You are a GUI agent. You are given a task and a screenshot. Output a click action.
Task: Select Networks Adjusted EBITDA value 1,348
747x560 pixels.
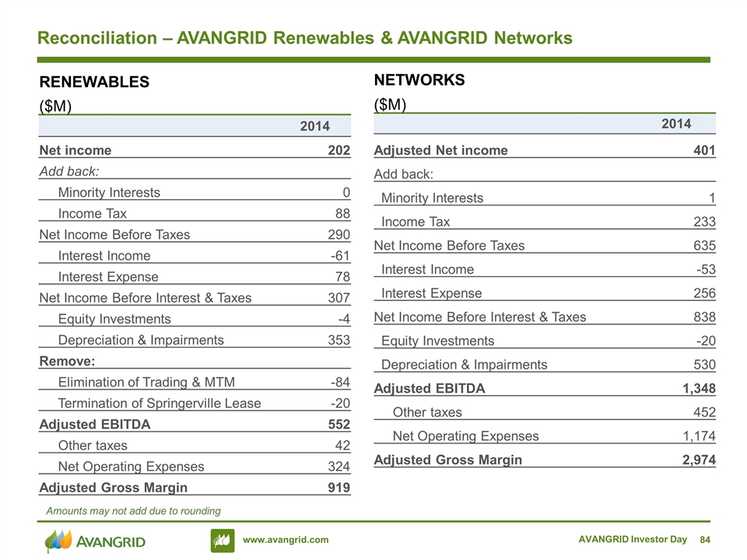700,389
